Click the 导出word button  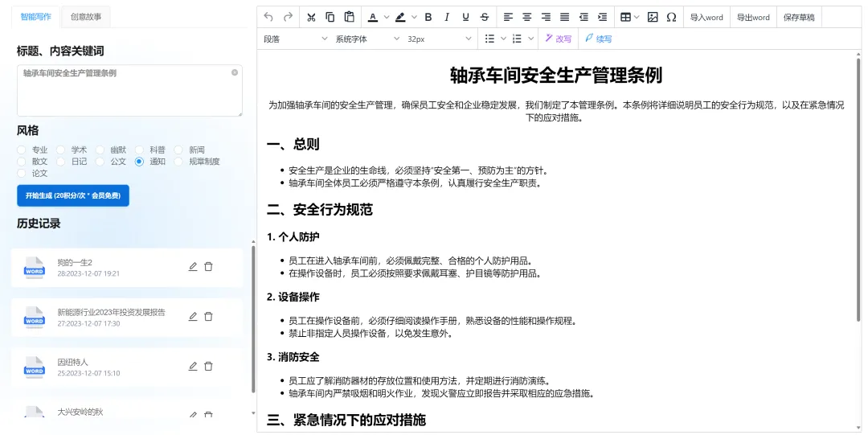753,17
